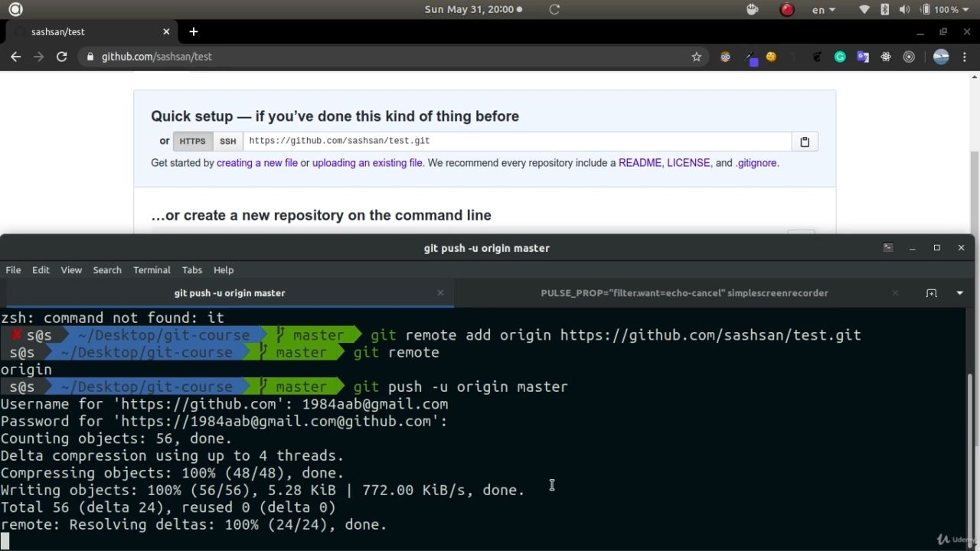
Task: Copy the repository URL to clipboard
Action: (x=805, y=142)
